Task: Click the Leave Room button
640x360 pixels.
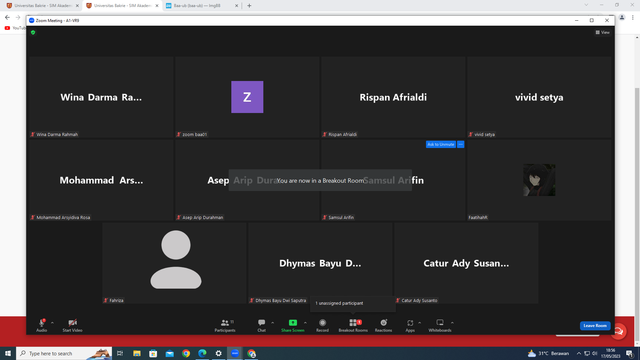Action: pyautogui.click(x=595, y=325)
